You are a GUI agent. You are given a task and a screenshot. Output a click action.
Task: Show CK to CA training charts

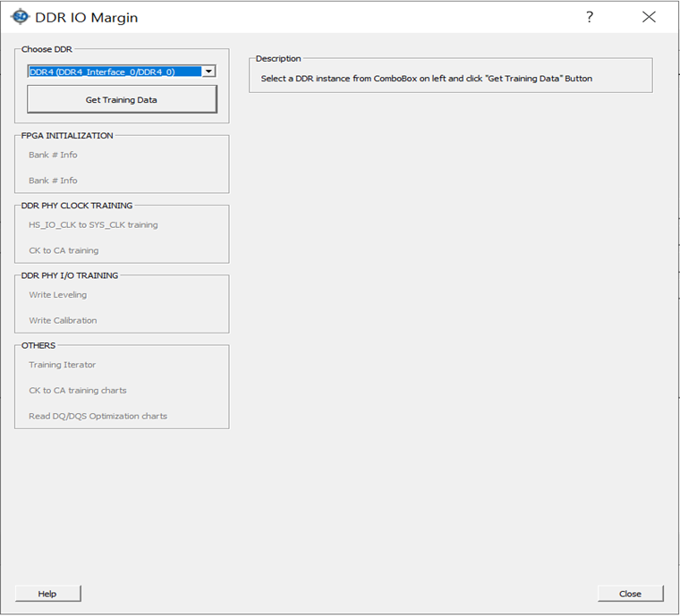tap(78, 391)
